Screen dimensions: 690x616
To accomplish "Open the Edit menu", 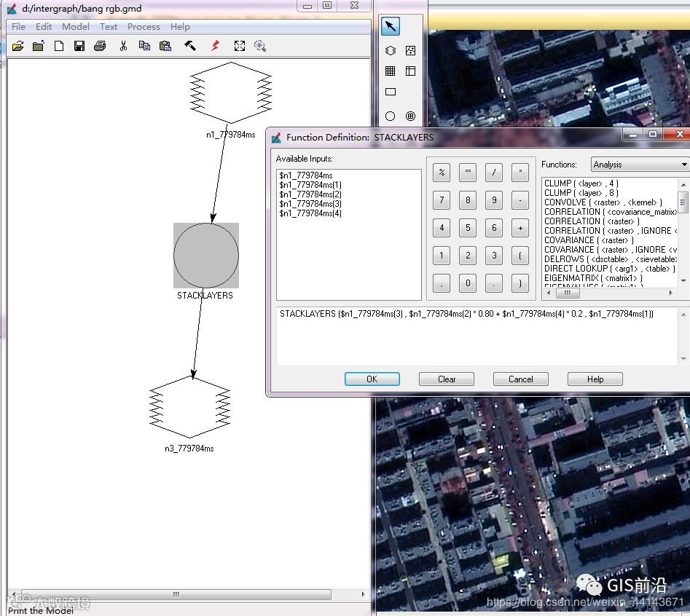I will 44,27.
